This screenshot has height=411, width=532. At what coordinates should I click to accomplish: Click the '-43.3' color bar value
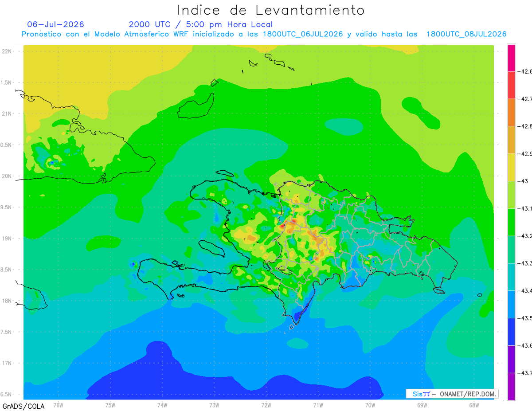pos(525,264)
